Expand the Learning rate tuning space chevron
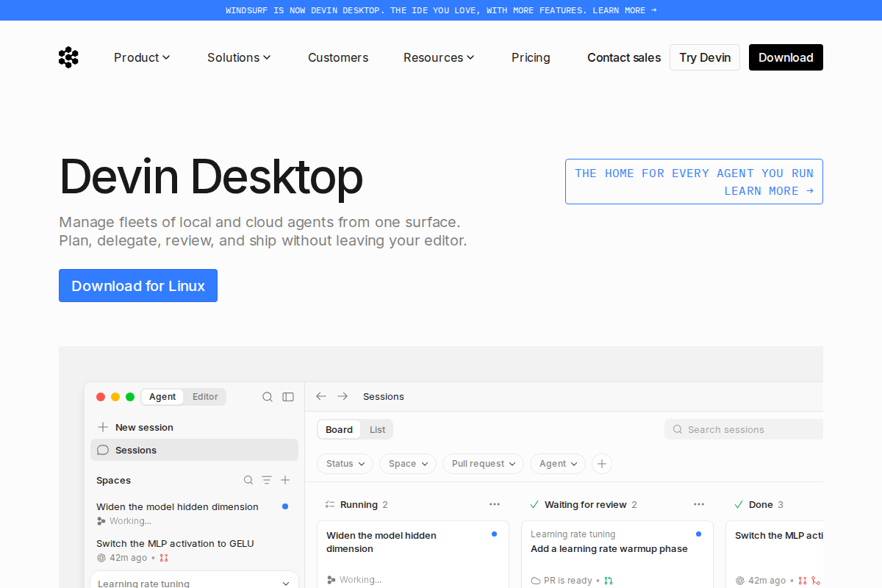This screenshot has height=588, width=882. pyautogui.click(x=286, y=584)
